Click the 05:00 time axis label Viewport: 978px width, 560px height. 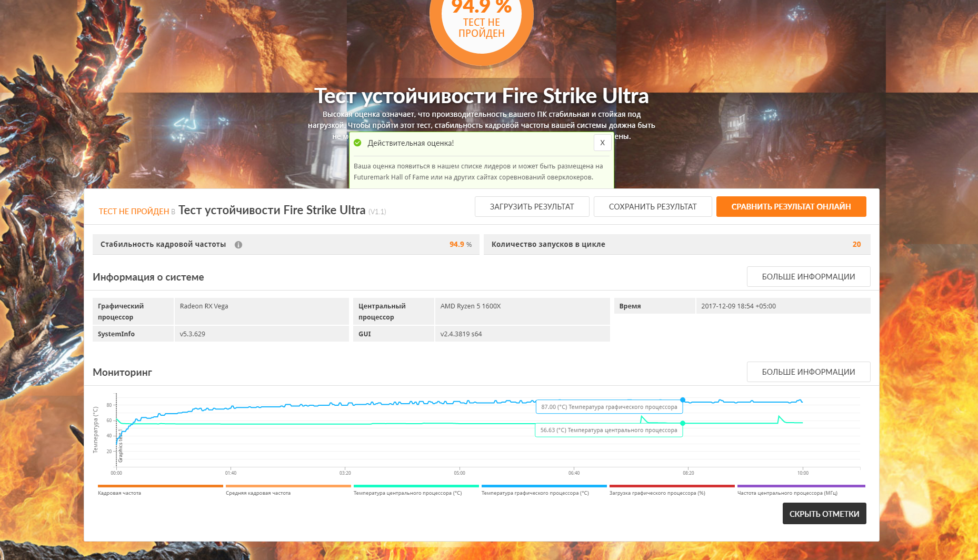(460, 473)
